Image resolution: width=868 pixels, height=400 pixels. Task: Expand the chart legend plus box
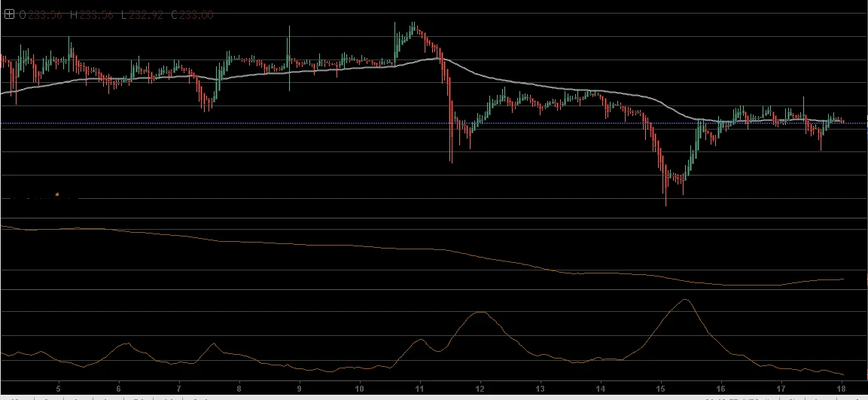[9, 15]
